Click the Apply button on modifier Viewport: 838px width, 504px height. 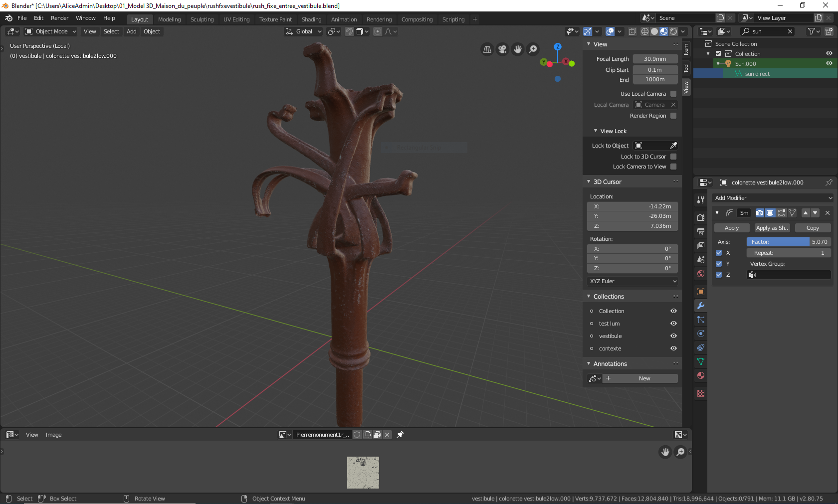(731, 228)
